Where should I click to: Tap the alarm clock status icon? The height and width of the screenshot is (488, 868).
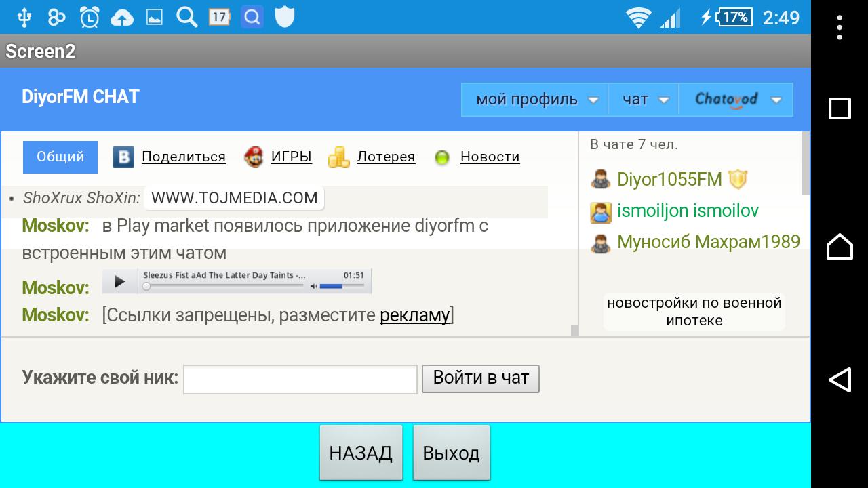pos(89,17)
